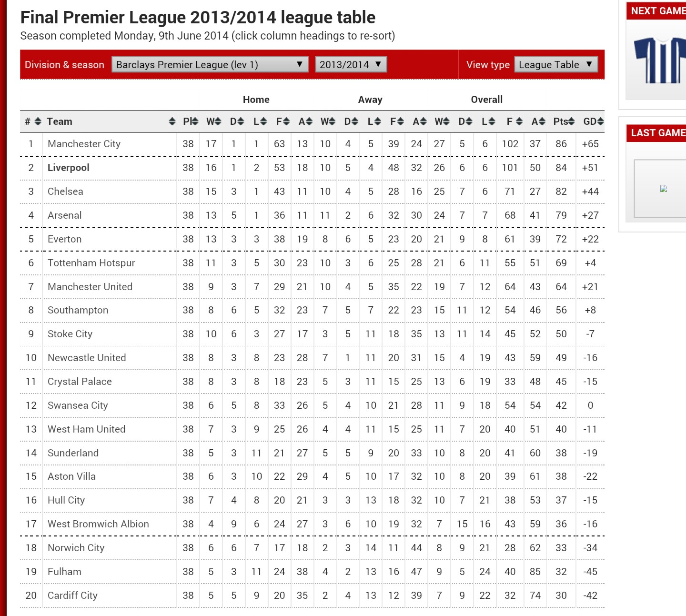Sort by Home D draws column
686x616 pixels.
pyautogui.click(x=237, y=121)
